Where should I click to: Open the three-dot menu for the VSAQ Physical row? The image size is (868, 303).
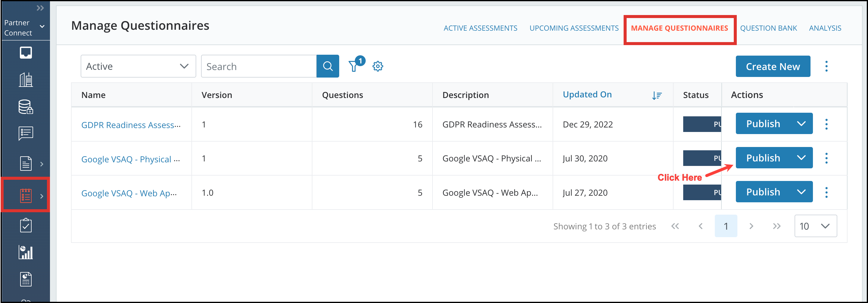point(826,158)
